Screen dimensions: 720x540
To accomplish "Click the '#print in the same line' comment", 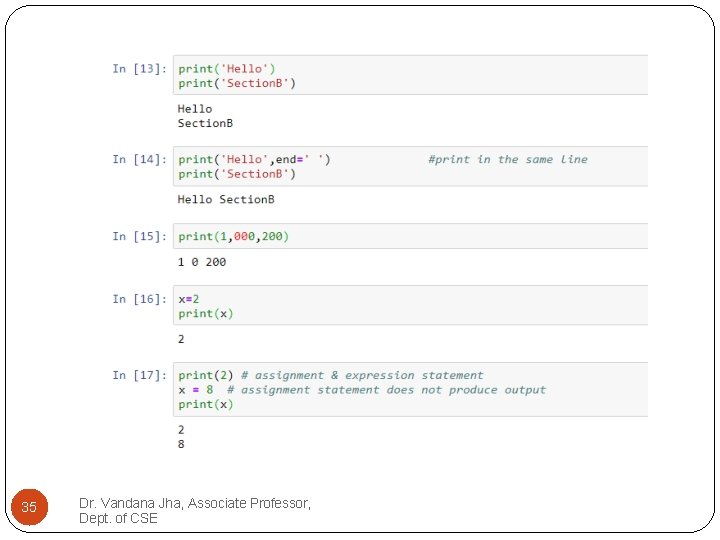I will (x=507, y=160).
